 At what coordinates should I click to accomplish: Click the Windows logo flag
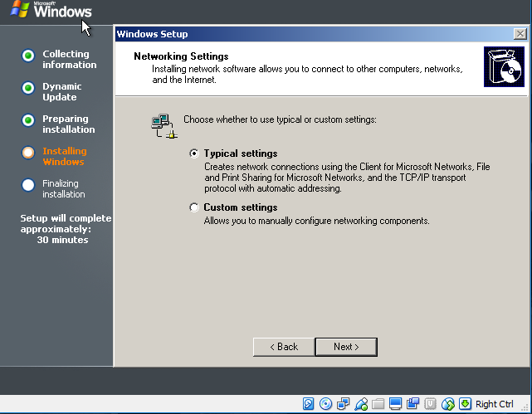(x=20, y=9)
